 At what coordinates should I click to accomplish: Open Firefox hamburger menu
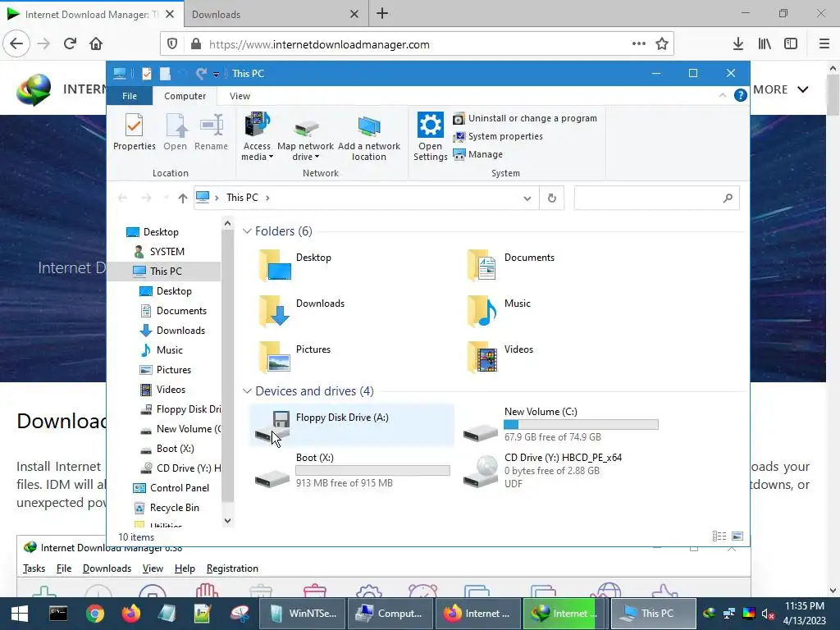[824, 44]
